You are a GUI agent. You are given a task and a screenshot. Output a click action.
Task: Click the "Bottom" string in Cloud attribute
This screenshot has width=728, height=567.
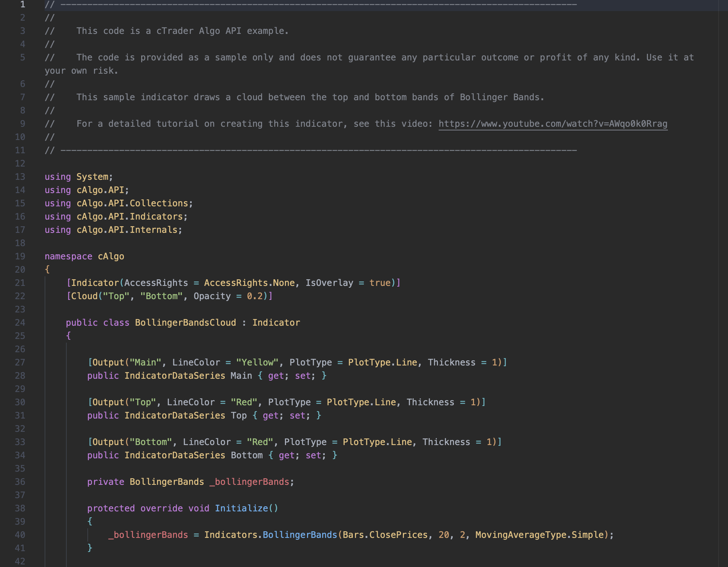[161, 296]
